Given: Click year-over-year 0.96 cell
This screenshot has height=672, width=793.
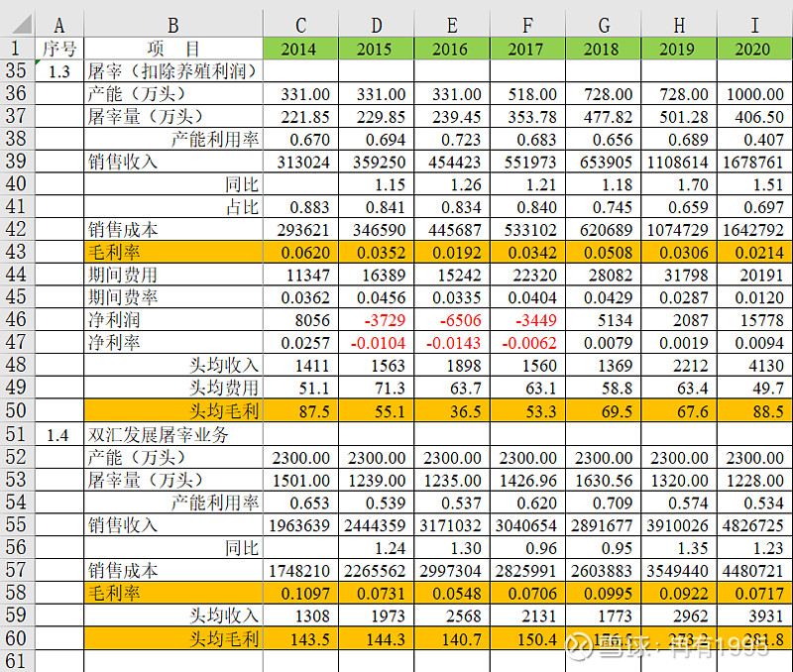Looking at the screenshot, I should (527, 547).
